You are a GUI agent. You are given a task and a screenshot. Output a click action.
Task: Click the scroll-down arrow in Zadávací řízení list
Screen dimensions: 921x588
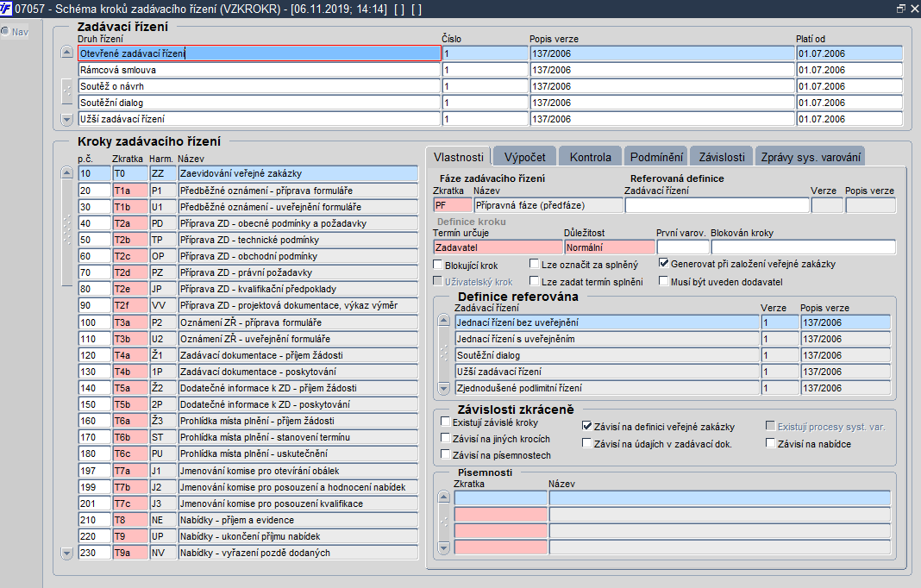point(67,119)
